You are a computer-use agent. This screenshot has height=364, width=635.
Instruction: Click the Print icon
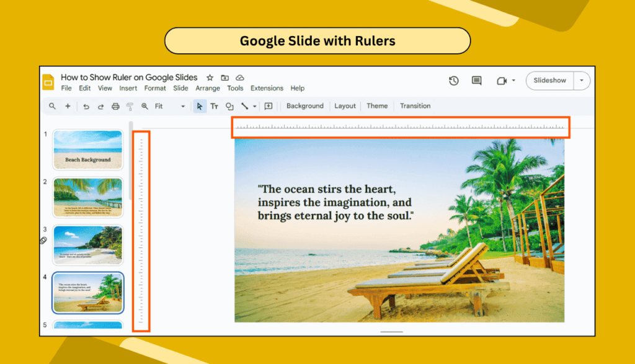coord(115,106)
